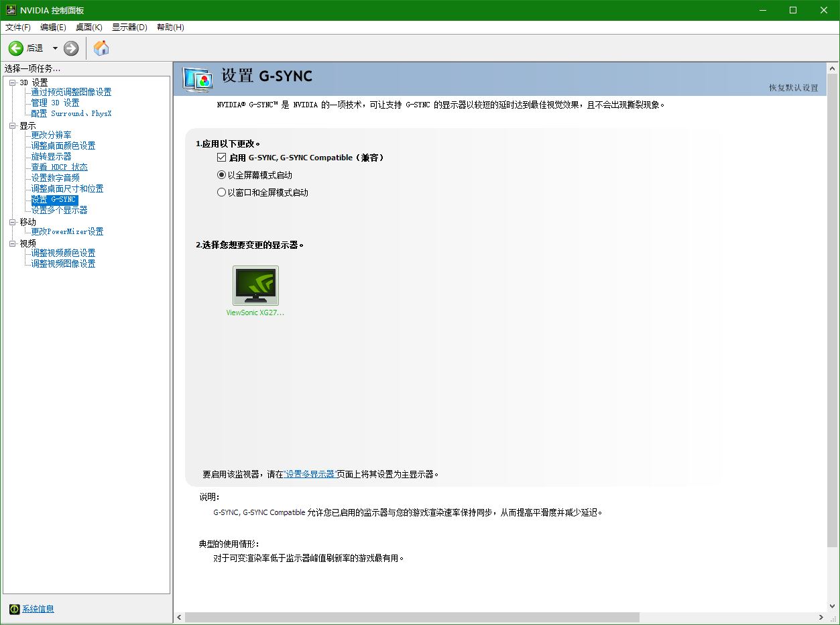The width and height of the screenshot is (840, 625).
Task: Collapse the 视频 tree node
Action: 12,243
